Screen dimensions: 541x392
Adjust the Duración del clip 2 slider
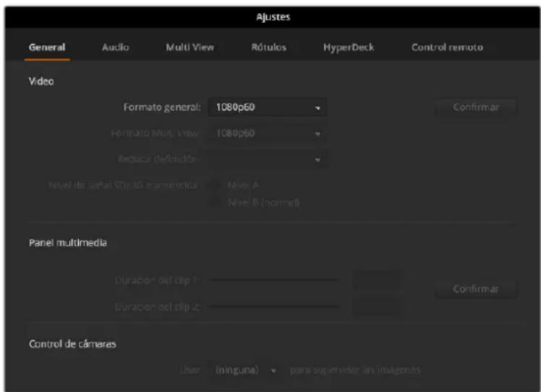[274, 307]
